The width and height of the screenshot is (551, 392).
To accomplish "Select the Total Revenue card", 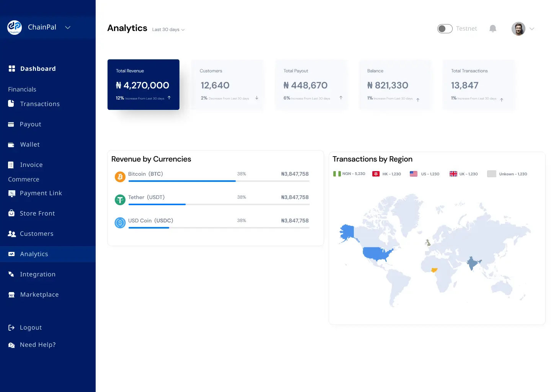I will [x=143, y=85].
